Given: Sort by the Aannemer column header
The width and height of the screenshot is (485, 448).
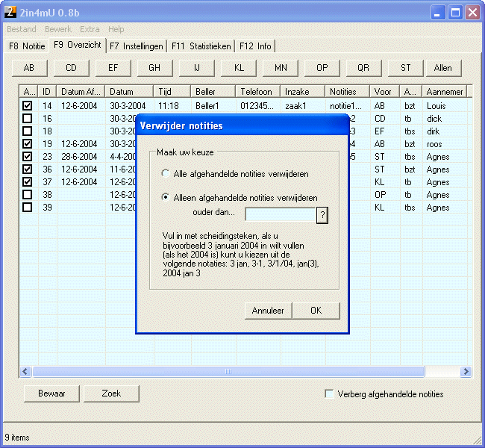Looking at the screenshot, I should (444, 92).
